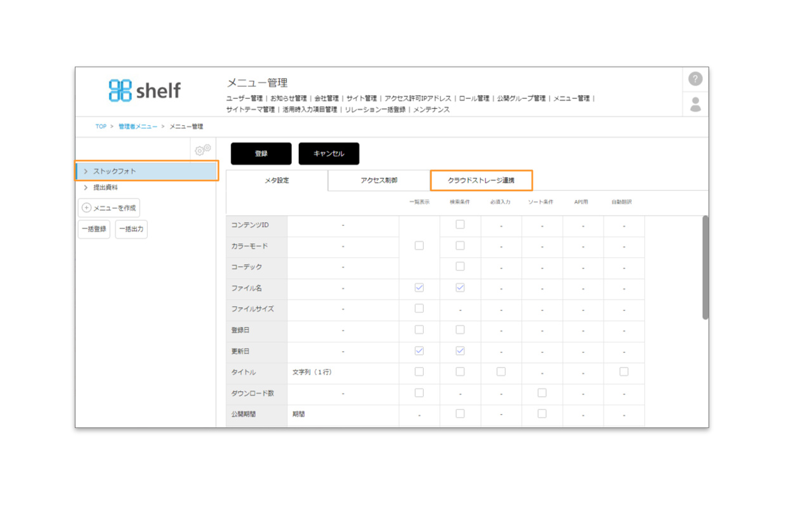Click the コンテンツID row label
This screenshot has width=812, height=508.
click(250, 225)
